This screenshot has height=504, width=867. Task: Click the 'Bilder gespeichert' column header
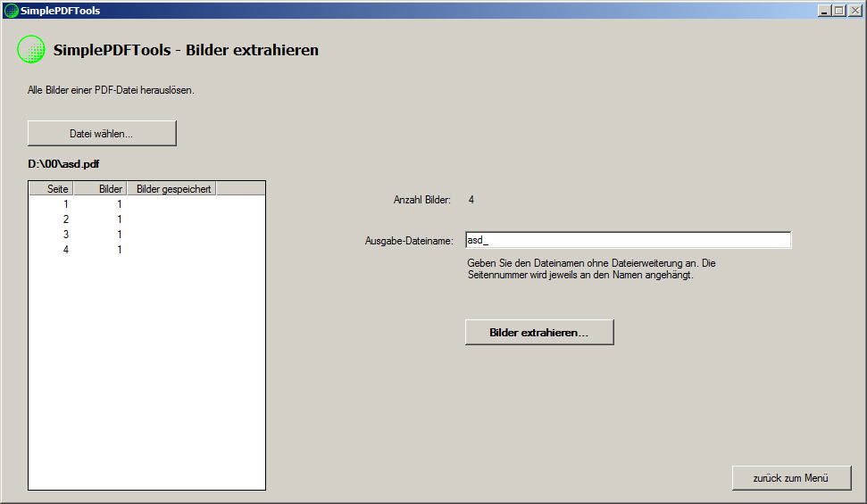(x=171, y=189)
